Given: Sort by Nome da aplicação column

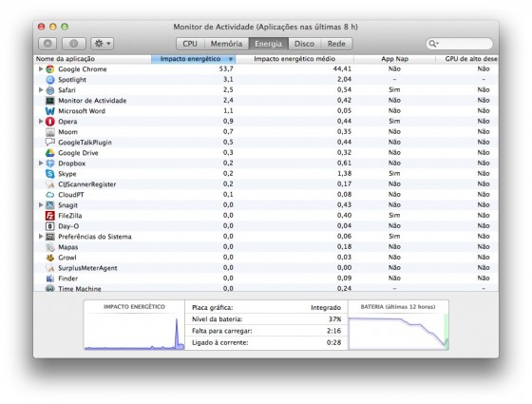Looking at the screenshot, I should pyautogui.click(x=92, y=59).
